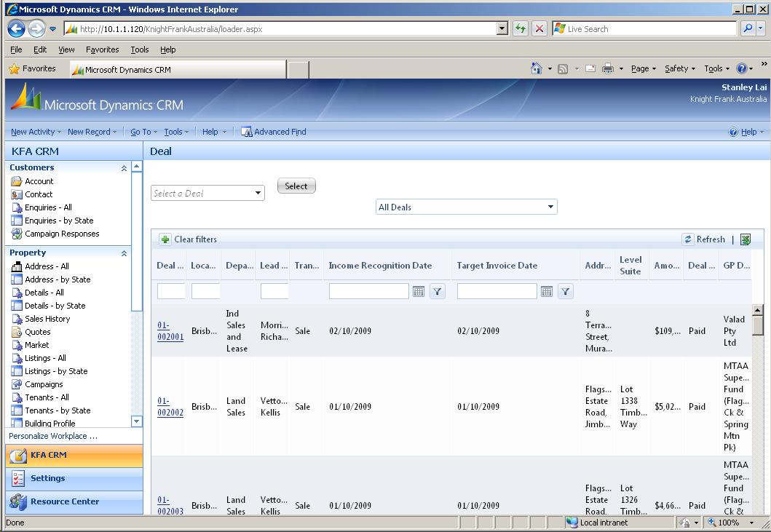The image size is (771, 532).
Task: Sort by Income Recognition Date column header
Action: coord(380,266)
